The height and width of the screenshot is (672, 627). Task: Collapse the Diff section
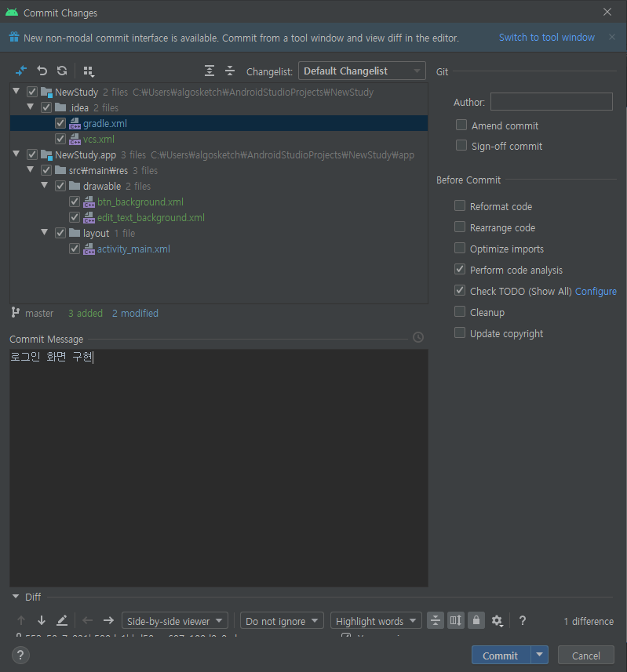click(x=16, y=597)
